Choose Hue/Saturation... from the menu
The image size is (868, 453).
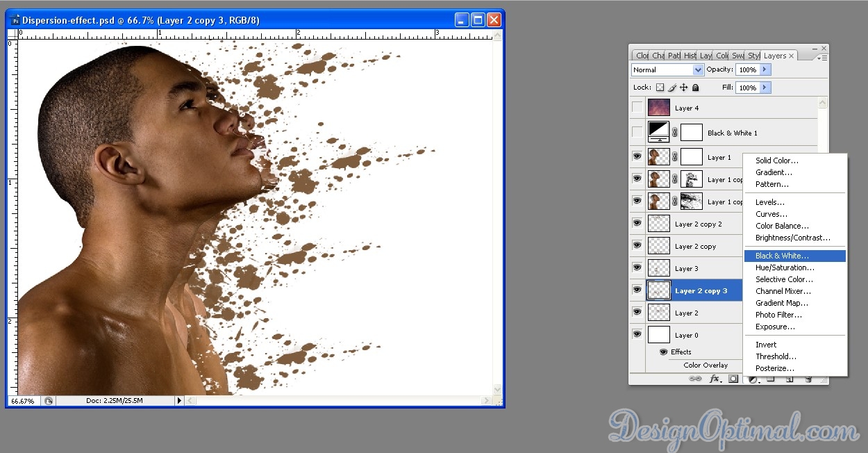coord(795,267)
